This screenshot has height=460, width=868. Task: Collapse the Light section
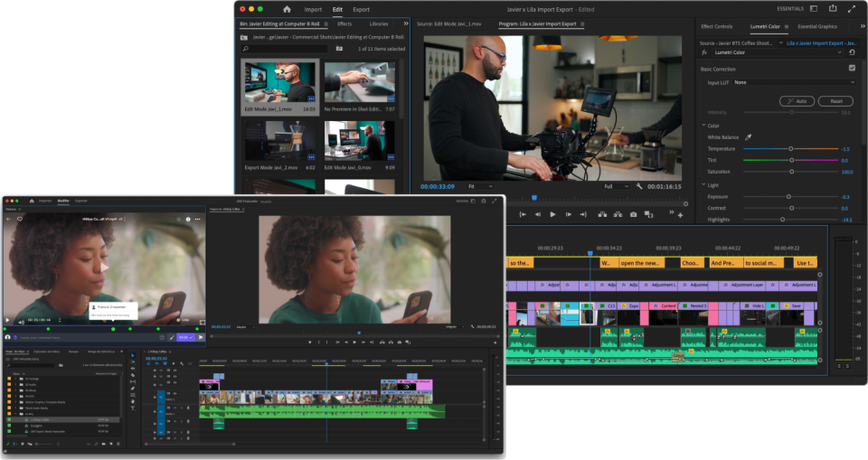pyautogui.click(x=703, y=184)
